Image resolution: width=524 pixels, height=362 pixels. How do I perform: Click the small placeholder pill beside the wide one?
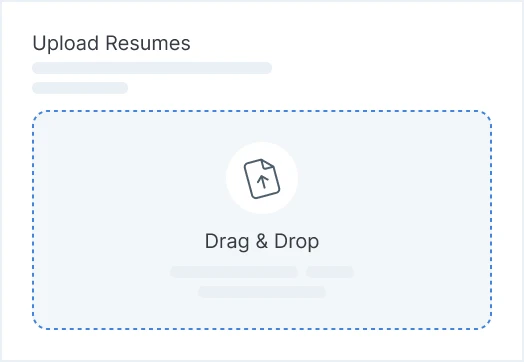tap(330, 272)
